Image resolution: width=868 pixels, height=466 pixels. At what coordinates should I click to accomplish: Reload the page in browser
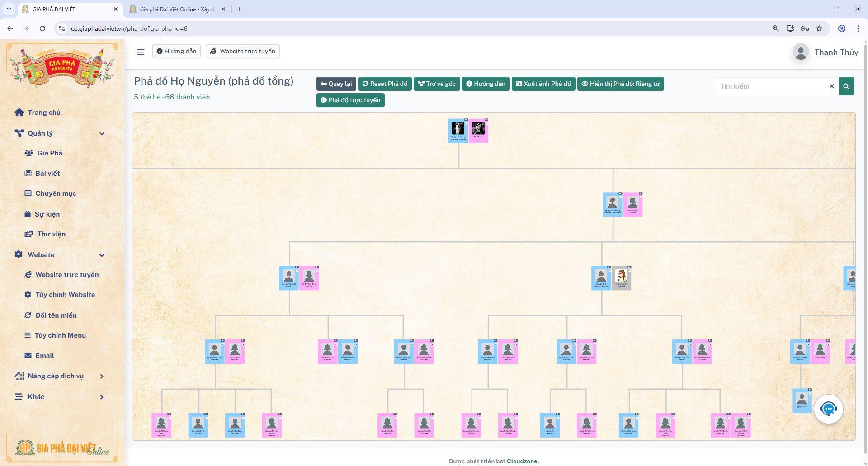pyautogui.click(x=42, y=28)
